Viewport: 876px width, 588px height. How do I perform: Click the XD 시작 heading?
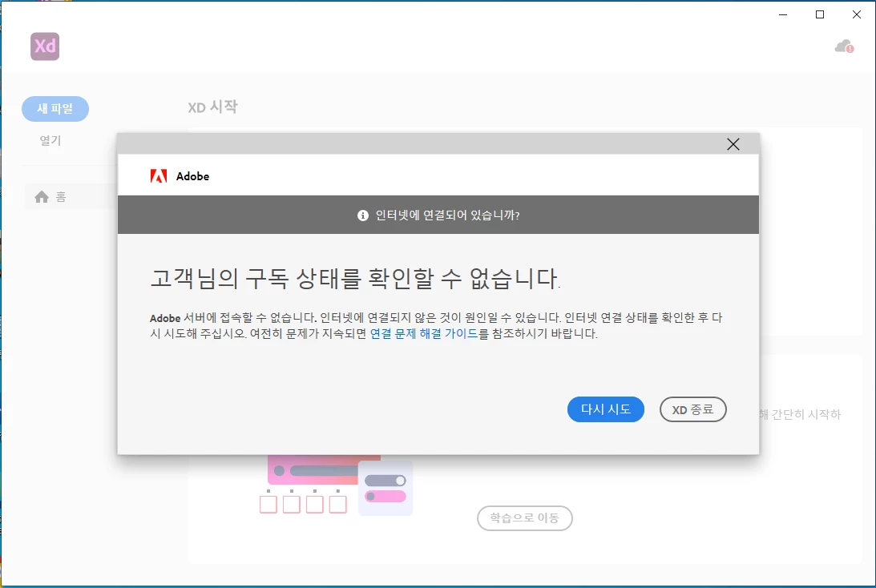click(x=213, y=107)
